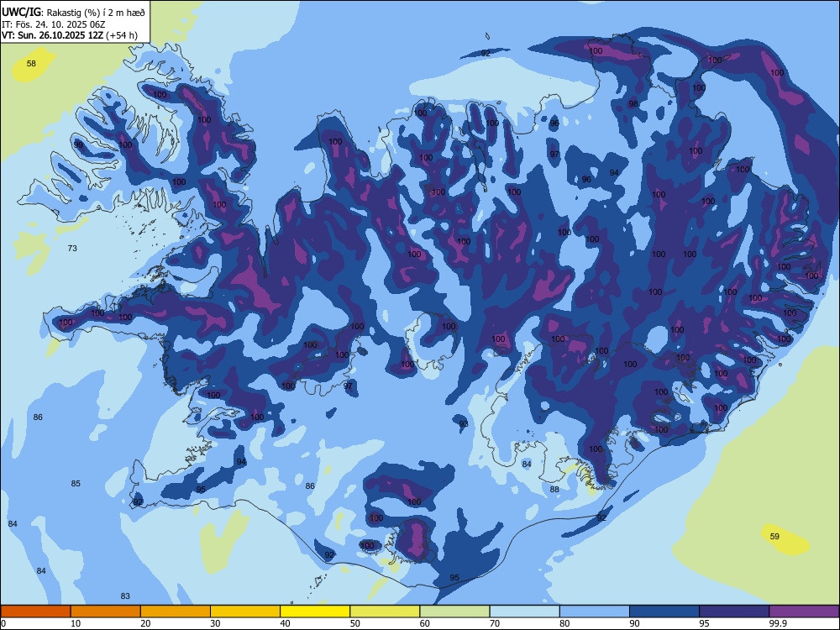Click the valid time 'VT: Sun. 26.10.2025 12Z'
This screenshot has height=630, width=840.
coord(53,35)
